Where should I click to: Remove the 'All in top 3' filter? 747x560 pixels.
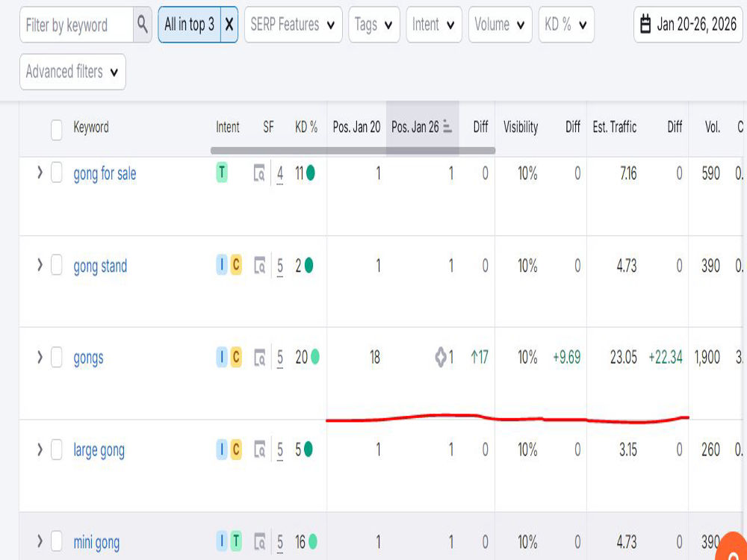229,25
